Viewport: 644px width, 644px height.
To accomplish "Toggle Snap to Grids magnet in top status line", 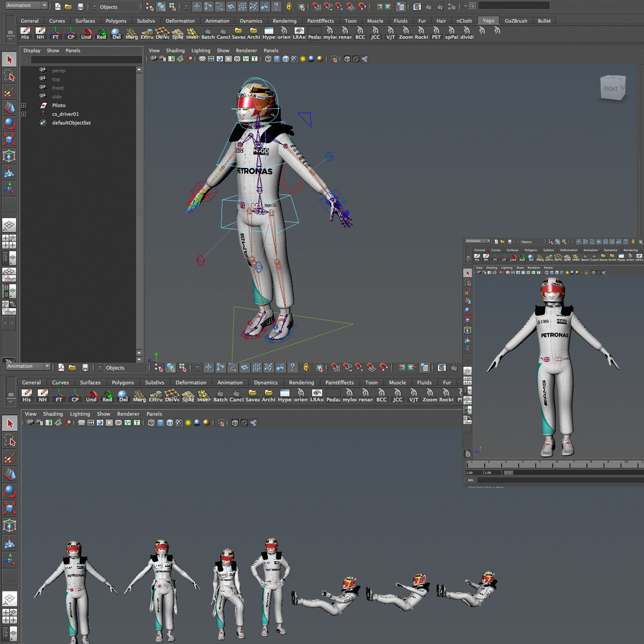I will coord(316,6).
